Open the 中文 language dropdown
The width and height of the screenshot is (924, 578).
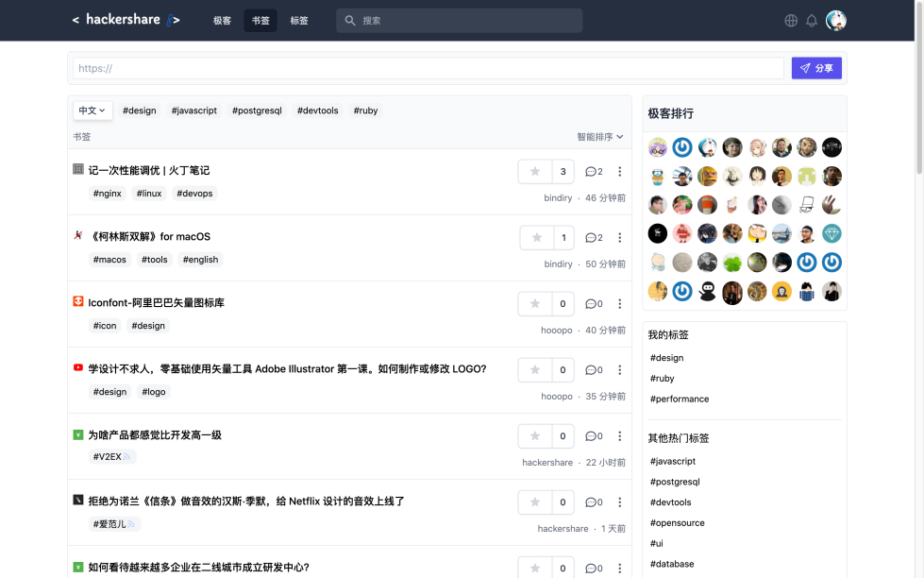(92, 110)
